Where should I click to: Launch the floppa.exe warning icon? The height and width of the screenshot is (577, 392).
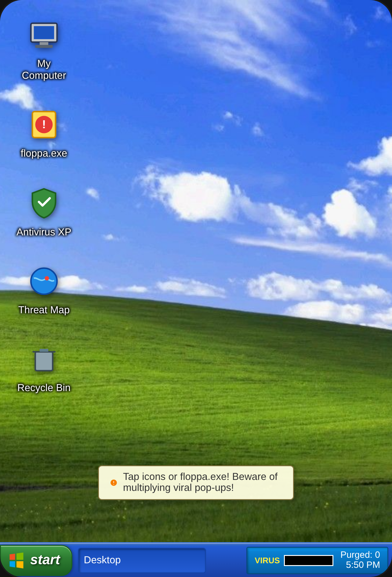(x=44, y=125)
